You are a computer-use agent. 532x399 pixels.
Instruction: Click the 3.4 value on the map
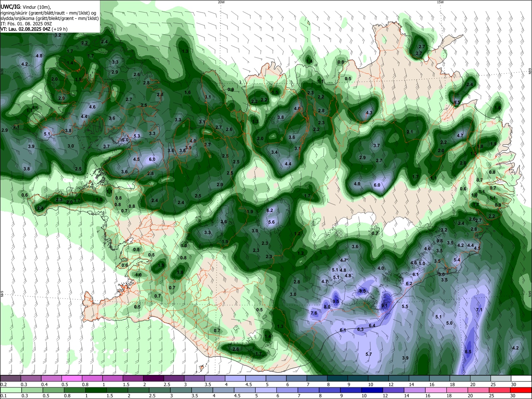pos(274,153)
